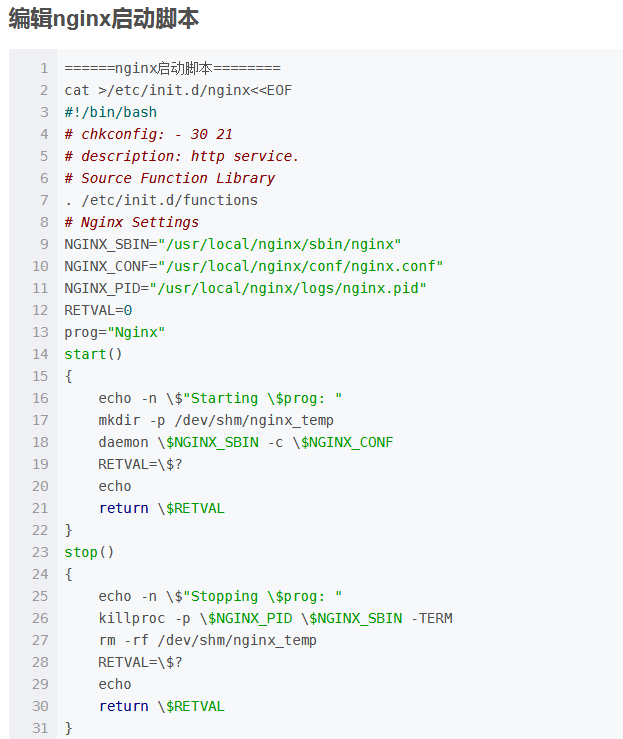
Task: Click the NGINX_PID assignment line
Action: point(245,288)
